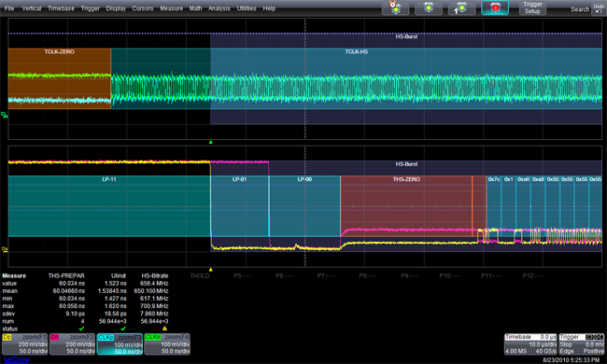Click the upper grid trigger position marker
Image resolution: width=607 pixels, height=364 pixels.
click(x=211, y=142)
